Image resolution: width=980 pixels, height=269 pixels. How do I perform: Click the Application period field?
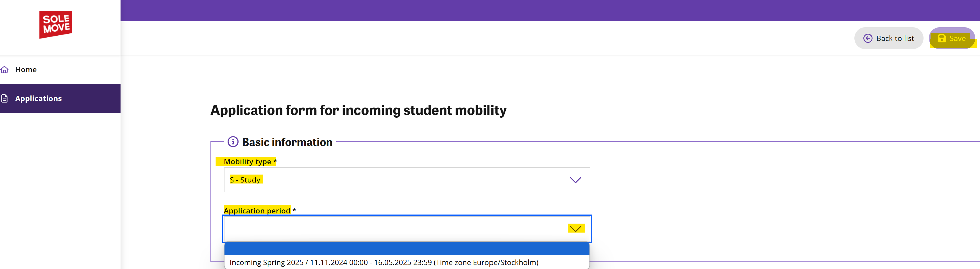407,229
